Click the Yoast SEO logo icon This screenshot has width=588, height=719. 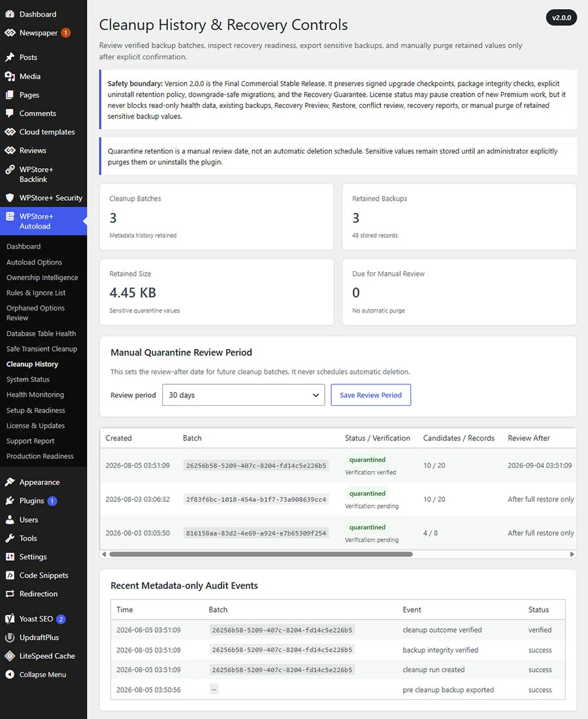tap(10, 618)
